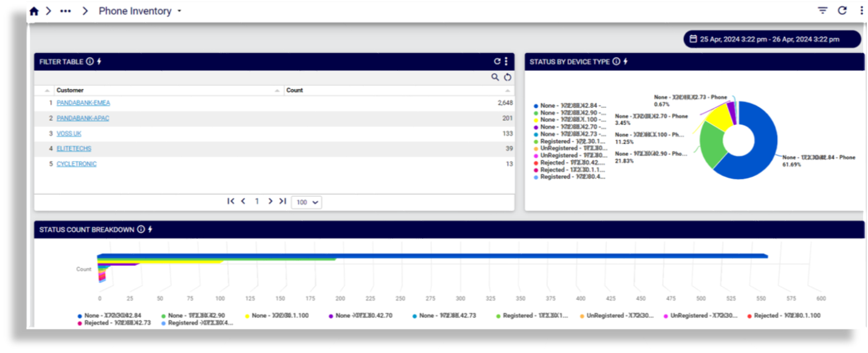Viewport: 868px width, 353px height.
Task: Open the ELITETECHS customer link
Action: click(x=74, y=148)
